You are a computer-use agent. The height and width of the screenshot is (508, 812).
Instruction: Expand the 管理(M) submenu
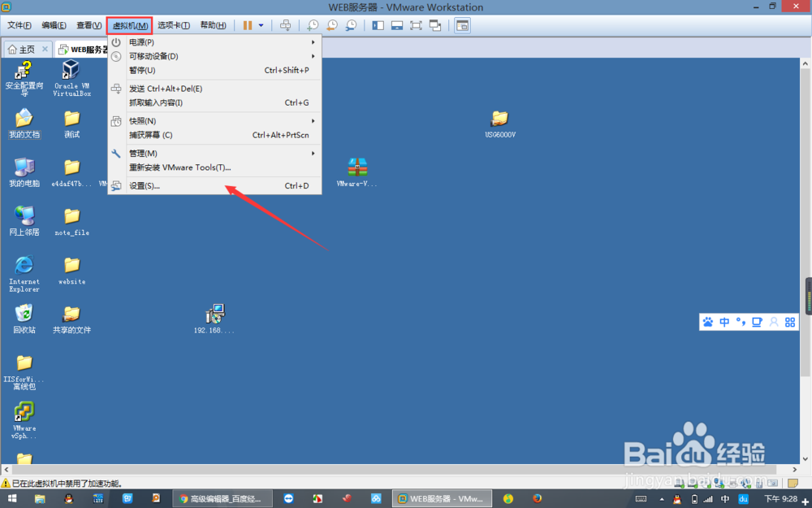[215, 154]
